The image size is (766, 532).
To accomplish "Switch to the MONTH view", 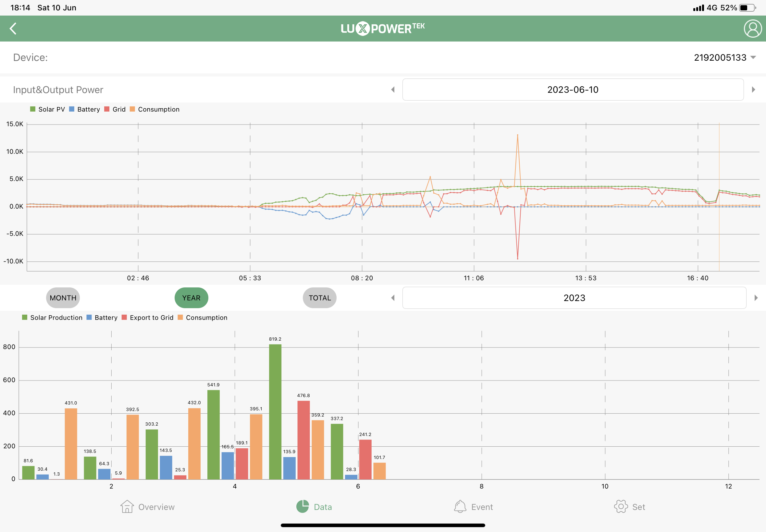I will tap(63, 298).
